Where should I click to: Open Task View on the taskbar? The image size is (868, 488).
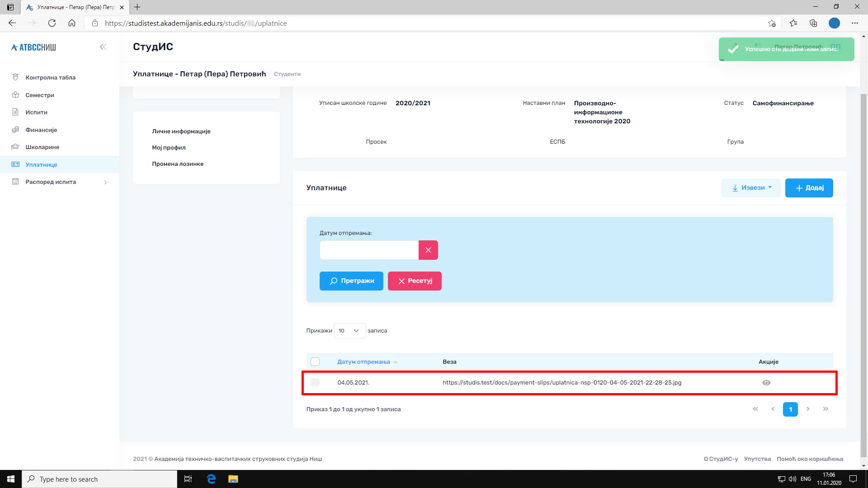click(x=188, y=479)
